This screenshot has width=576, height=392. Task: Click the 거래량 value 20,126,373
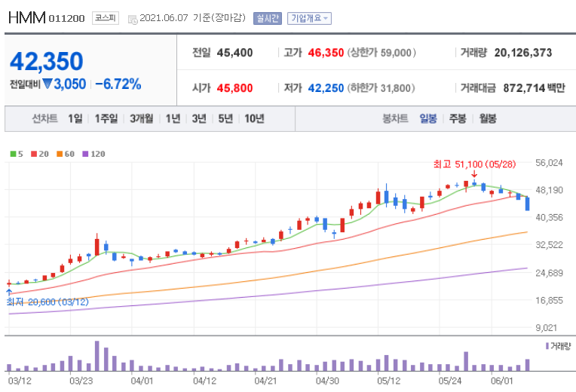tap(523, 53)
